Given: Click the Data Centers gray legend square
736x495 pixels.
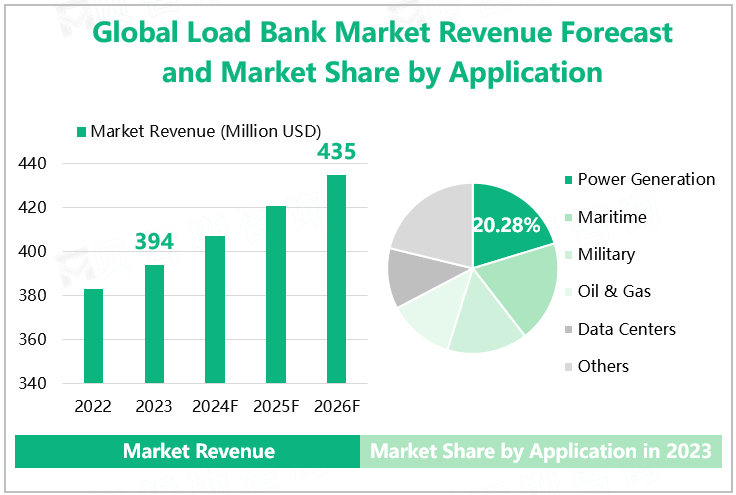Looking at the screenshot, I should click(x=568, y=329).
